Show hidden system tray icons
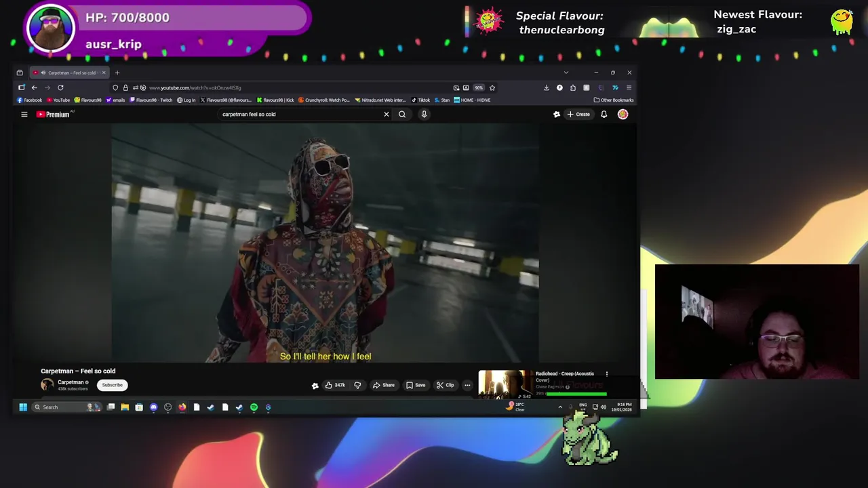 coord(560,407)
